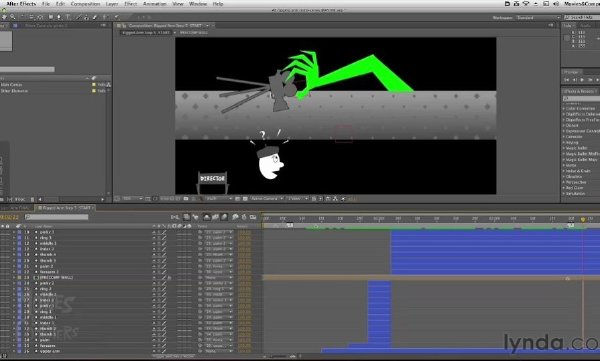Select the Other Elements folder in Project
Image resolution: width=600 pixels, height=361 pixels.
[x=14, y=91]
